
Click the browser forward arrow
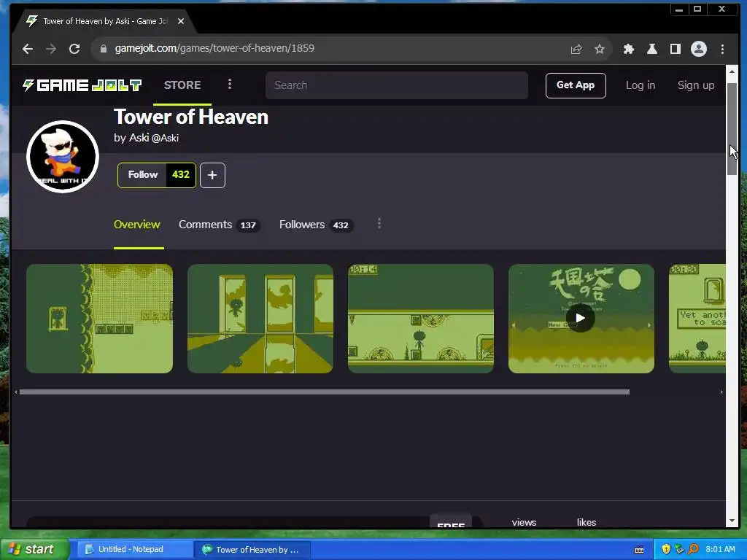[x=51, y=49]
